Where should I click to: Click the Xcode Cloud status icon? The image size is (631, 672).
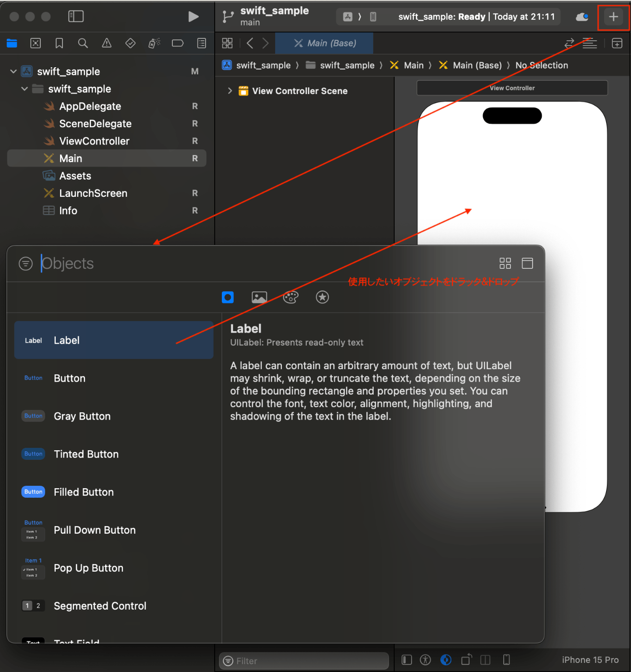coord(582,17)
